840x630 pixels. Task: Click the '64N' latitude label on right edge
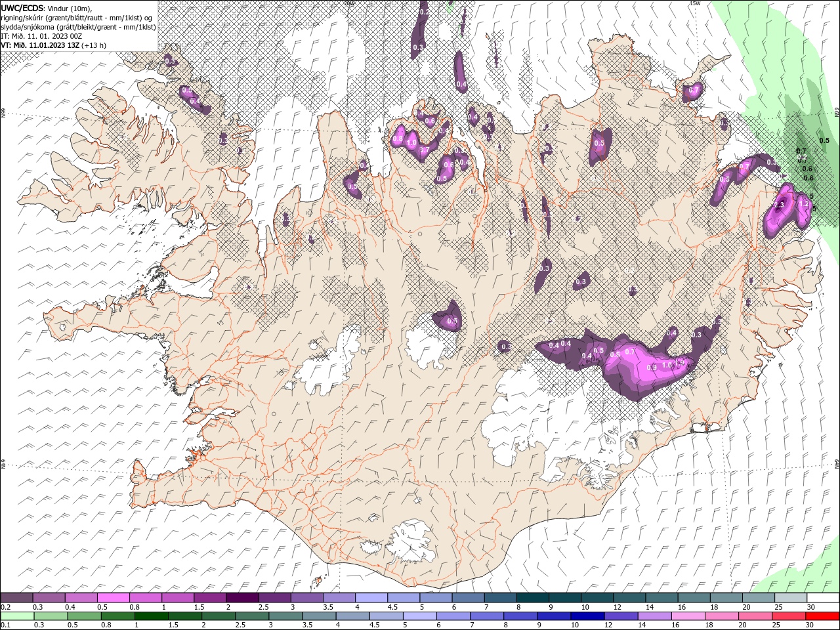tap(837, 463)
